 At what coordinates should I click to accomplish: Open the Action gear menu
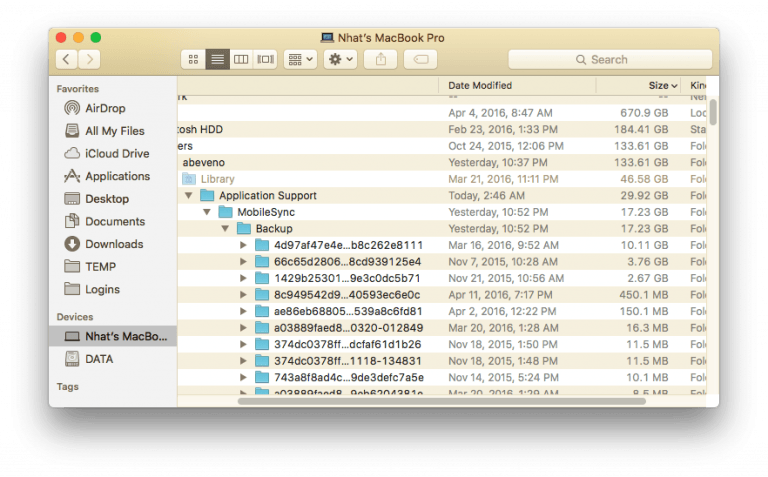coord(340,59)
